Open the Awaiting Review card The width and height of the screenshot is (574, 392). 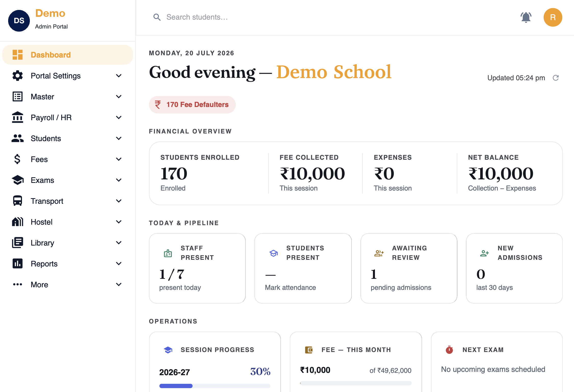click(x=409, y=268)
